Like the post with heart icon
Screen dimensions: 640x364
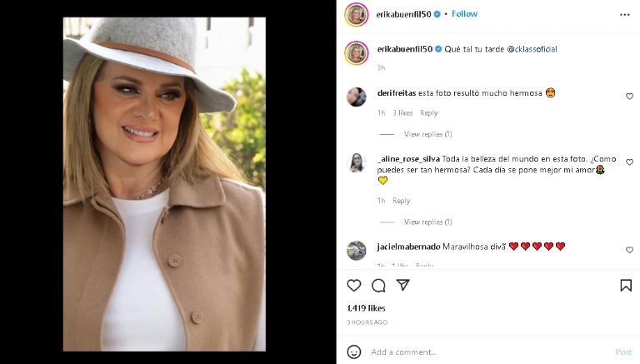click(x=354, y=286)
